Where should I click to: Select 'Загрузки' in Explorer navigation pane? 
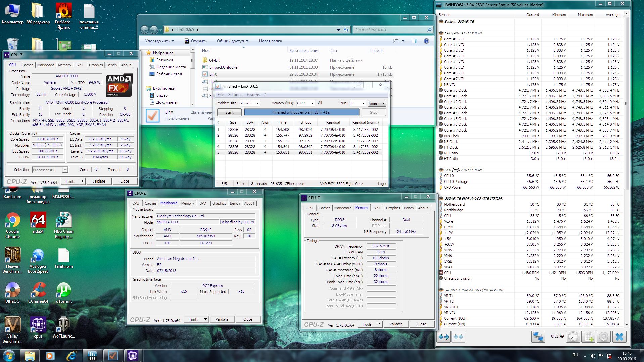(x=165, y=60)
